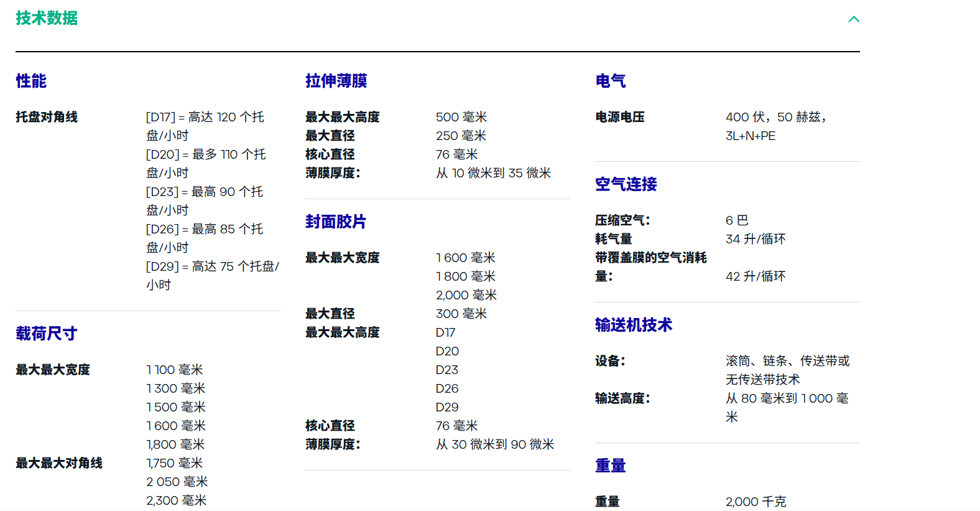980x511 pixels.
Task: Select the 空气连接 heading
Action: (x=626, y=184)
